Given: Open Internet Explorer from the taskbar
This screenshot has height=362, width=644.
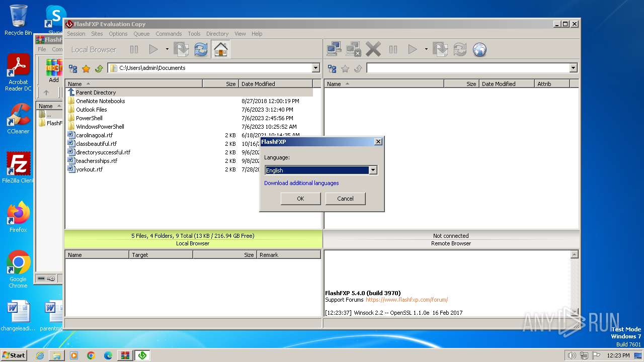Looking at the screenshot, I should point(40,355).
